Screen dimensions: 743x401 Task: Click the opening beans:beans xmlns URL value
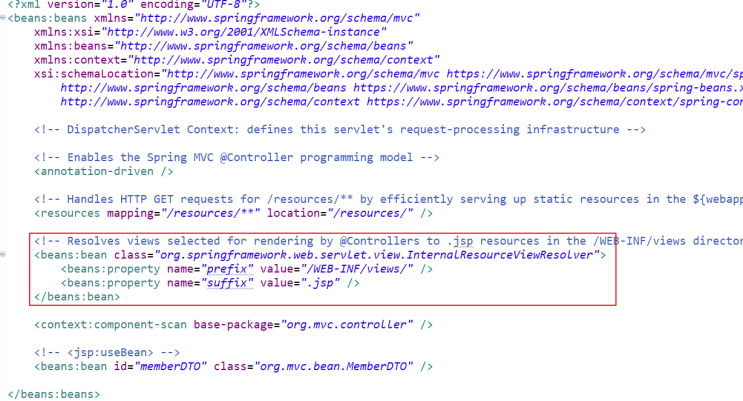(277, 18)
